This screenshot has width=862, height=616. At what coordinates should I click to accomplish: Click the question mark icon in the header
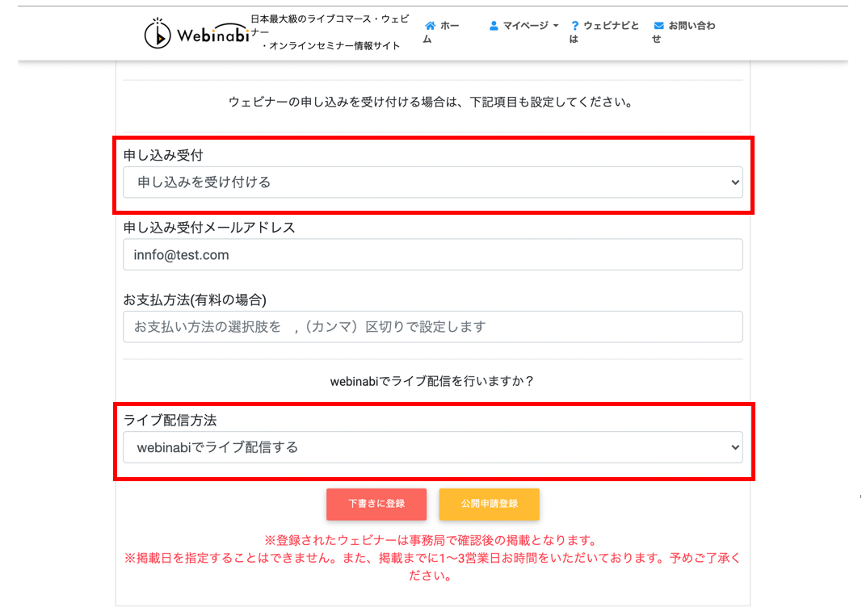click(x=574, y=26)
